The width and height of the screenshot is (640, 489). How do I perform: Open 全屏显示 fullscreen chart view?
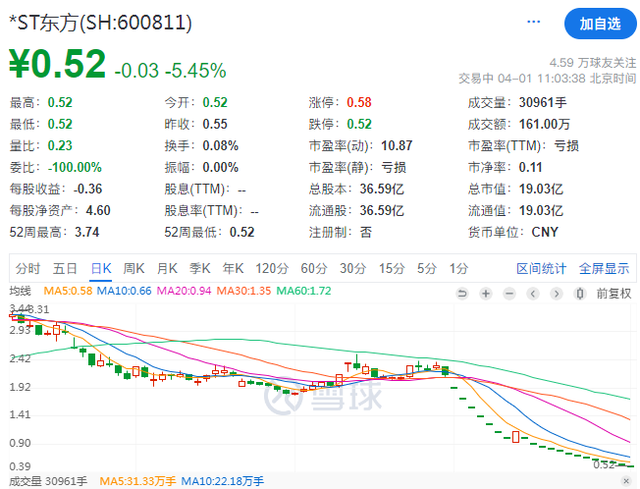[x=604, y=269]
